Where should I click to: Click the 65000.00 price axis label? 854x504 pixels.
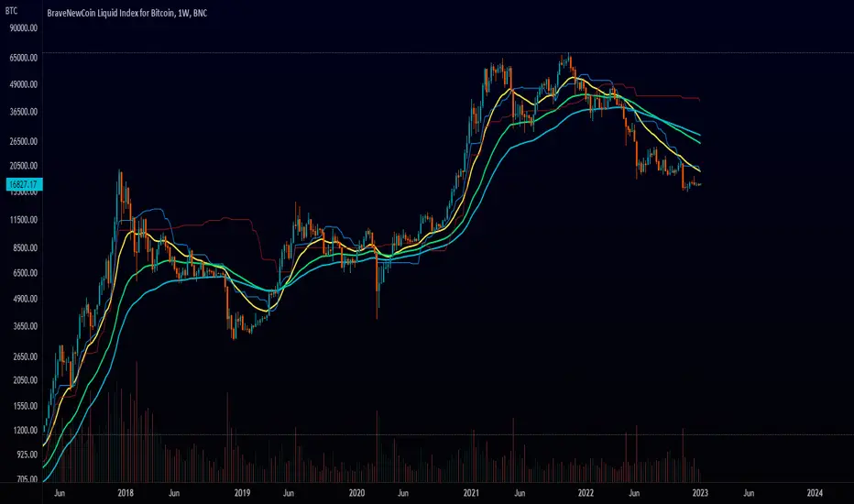24,58
